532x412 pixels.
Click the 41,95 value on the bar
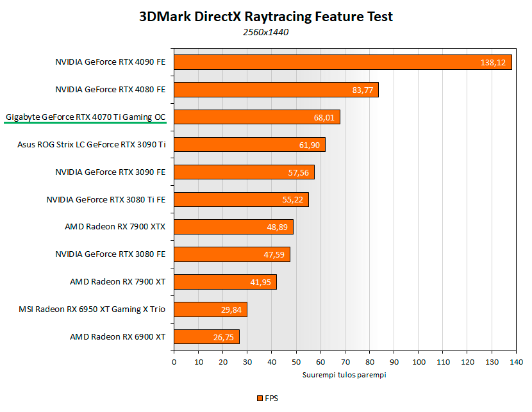[x=261, y=283]
